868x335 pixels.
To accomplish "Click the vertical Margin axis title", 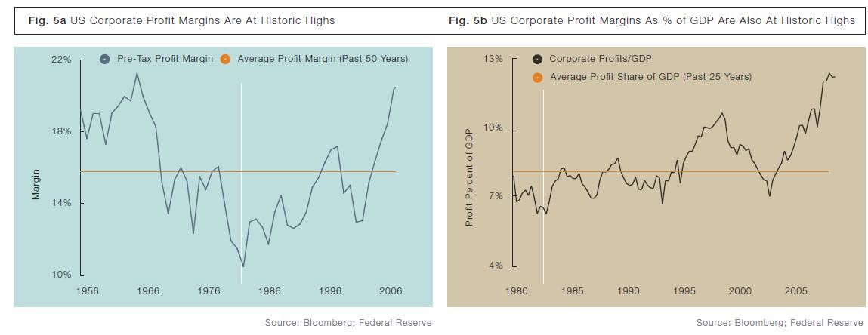I will click(x=36, y=184).
